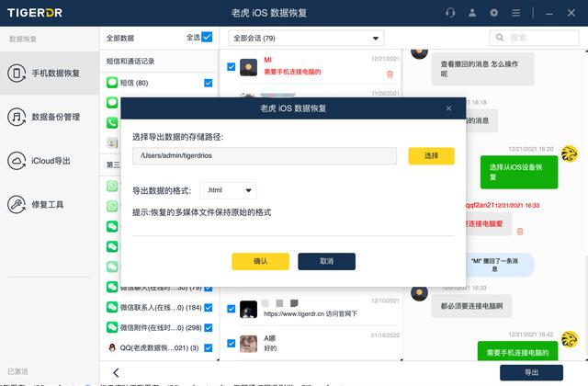
Task: Uncheck the 短信 (80) checkbox
Action: click(209, 83)
